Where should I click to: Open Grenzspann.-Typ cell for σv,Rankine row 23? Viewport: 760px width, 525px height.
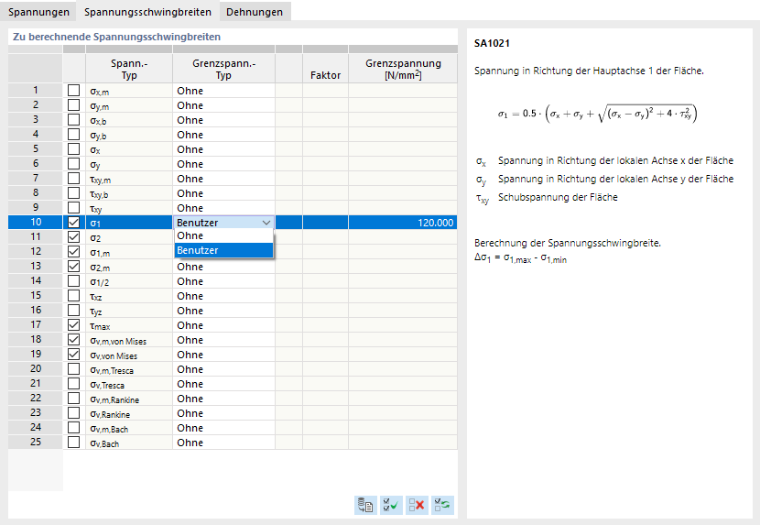224,413
